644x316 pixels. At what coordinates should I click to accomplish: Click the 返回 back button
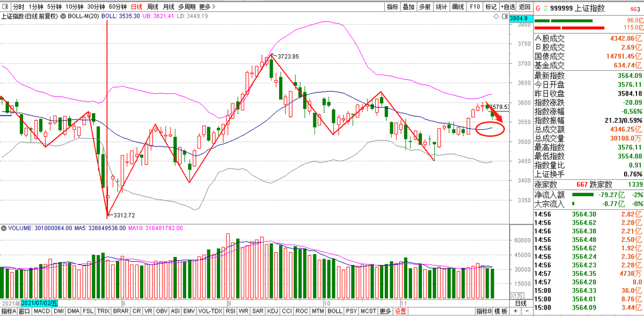pyautogui.click(x=525, y=7)
